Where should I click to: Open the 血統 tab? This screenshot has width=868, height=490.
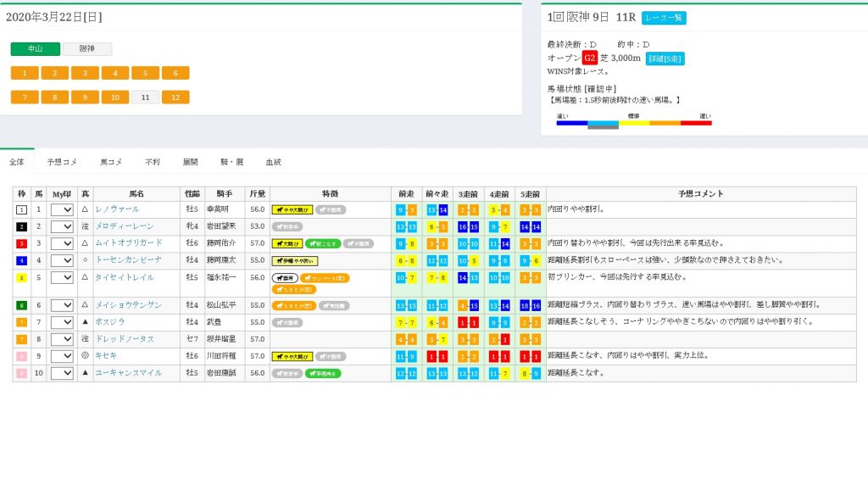point(273,161)
